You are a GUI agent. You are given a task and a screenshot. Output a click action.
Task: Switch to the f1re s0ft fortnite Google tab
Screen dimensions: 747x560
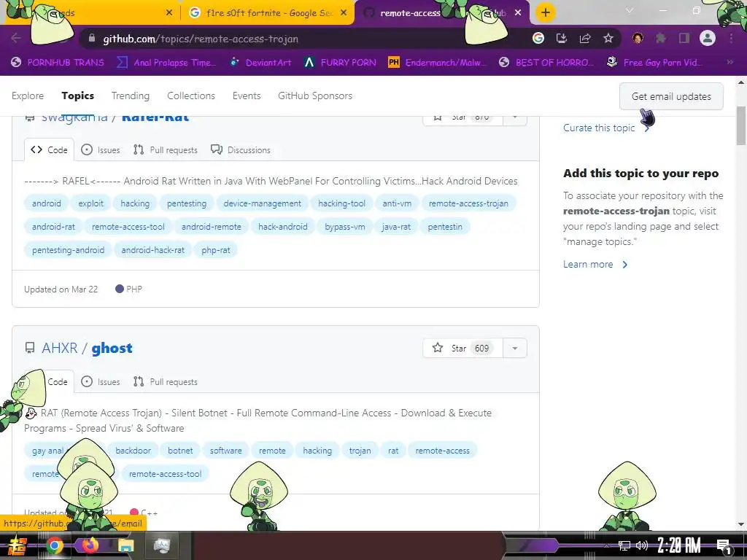(x=268, y=13)
